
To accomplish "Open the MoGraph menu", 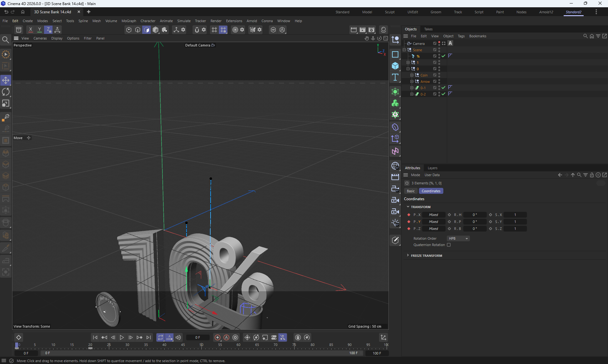I will [x=129, y=21].
